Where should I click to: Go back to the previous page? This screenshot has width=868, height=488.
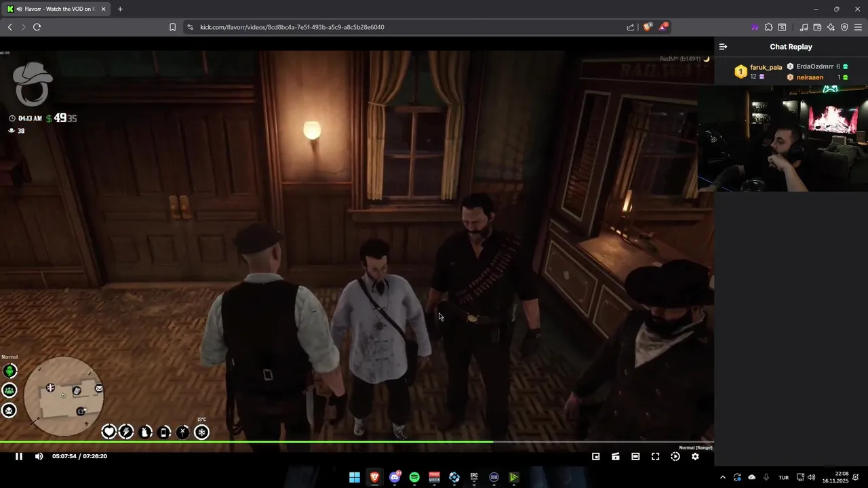9,27
